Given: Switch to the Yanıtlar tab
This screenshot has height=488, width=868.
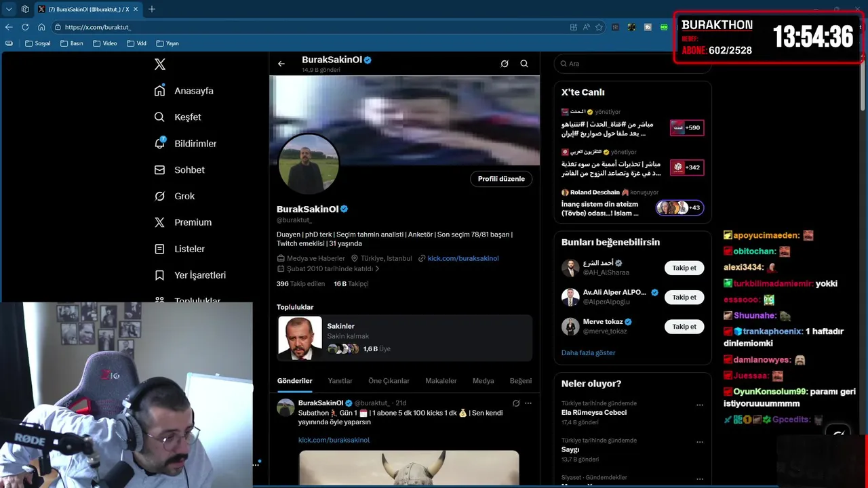Looking at the screenshot, I should [x=340, y=381].
